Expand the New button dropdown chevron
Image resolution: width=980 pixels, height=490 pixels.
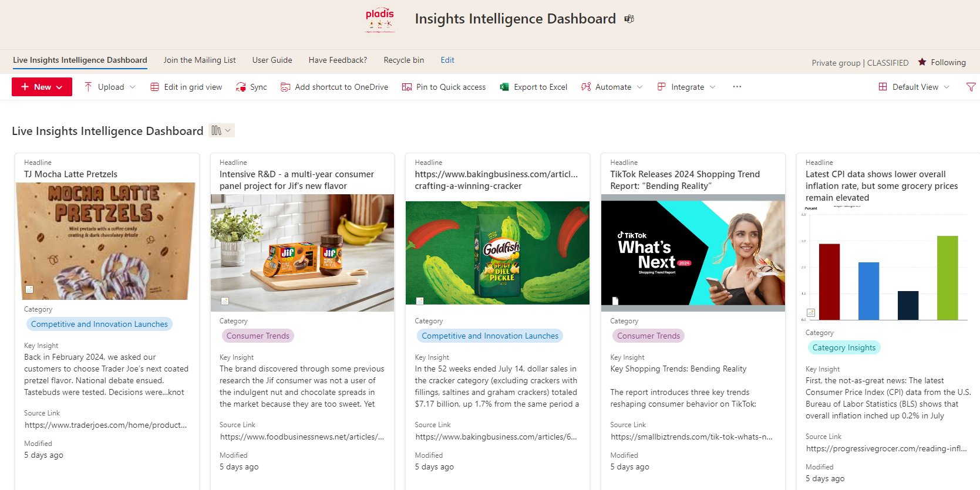(59, 87)
